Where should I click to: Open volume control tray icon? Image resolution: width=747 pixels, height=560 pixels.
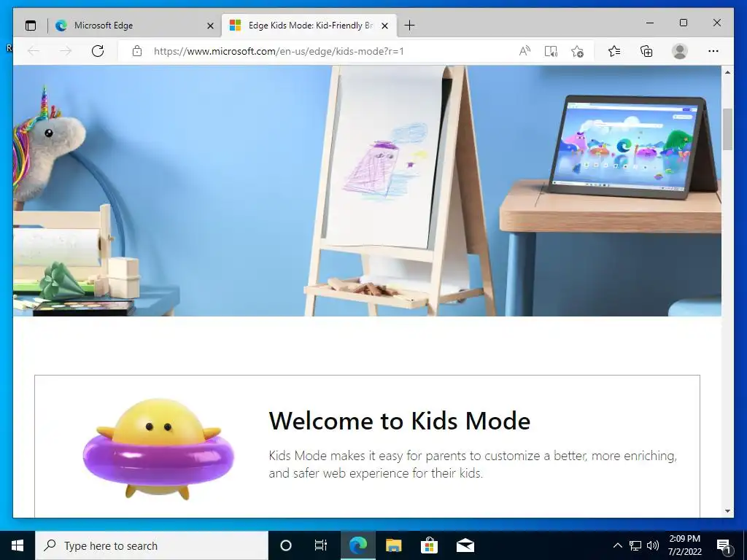click(653, 545)
